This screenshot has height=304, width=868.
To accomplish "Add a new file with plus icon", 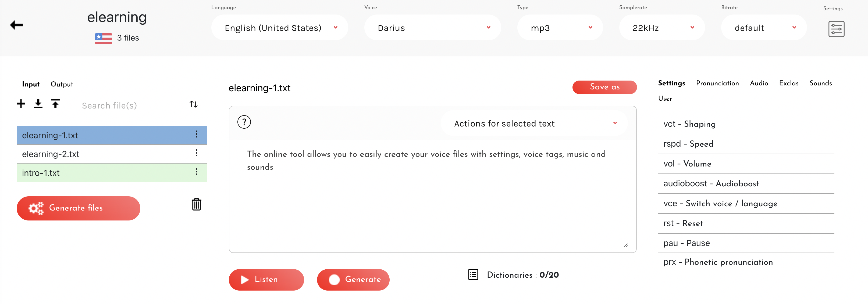I will pos(21,104).
